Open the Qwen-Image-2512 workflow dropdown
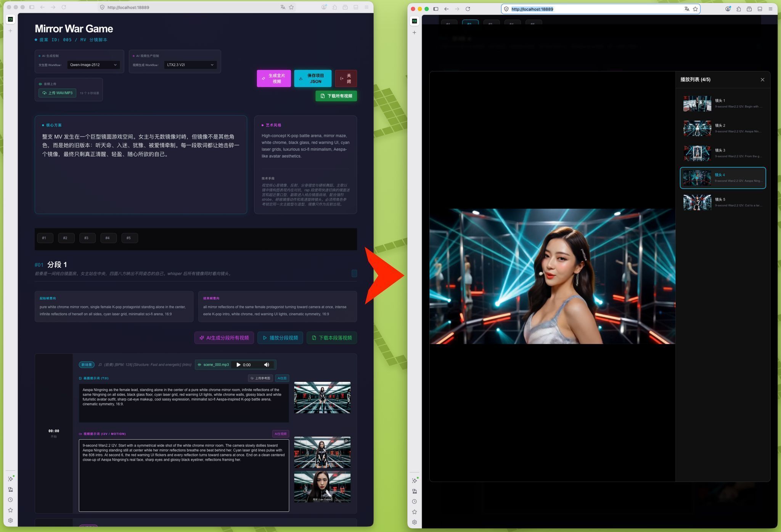This screenshot has width=781, height=532. (x=93, y=65)
